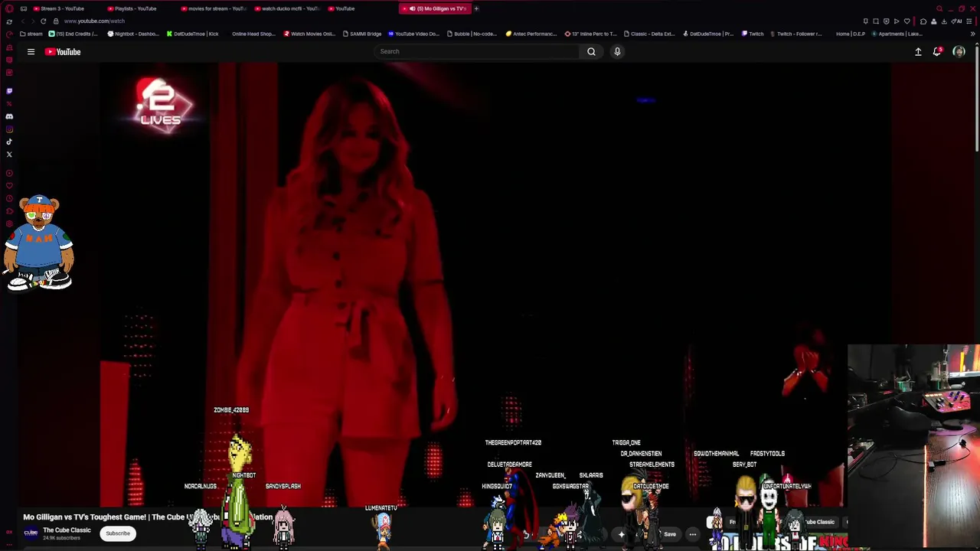This screenshot has height=551, width=980.
Task: Open the 'Apartments | Lake...' bookmark
Action: [x=897, y=34]
